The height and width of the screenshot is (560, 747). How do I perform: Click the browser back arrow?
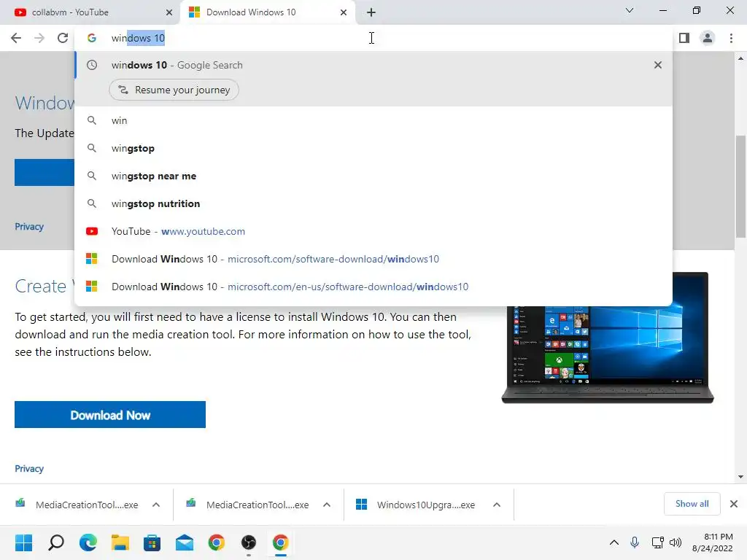pyautogui.click(x=16, y=38)
